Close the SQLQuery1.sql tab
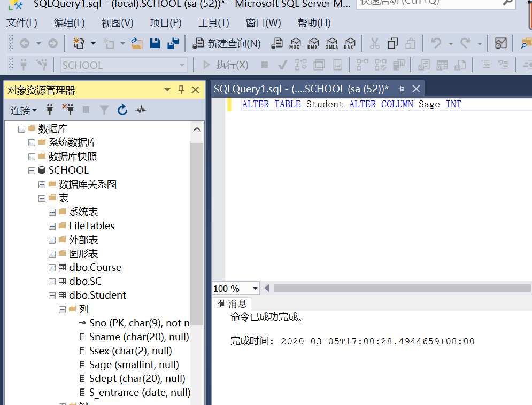The width and height of the screenshot is (532, 405). coord(416,89)
